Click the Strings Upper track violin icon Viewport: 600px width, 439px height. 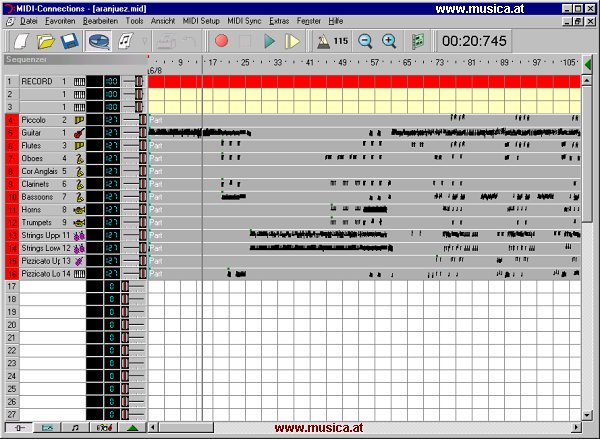click(79, 235)
